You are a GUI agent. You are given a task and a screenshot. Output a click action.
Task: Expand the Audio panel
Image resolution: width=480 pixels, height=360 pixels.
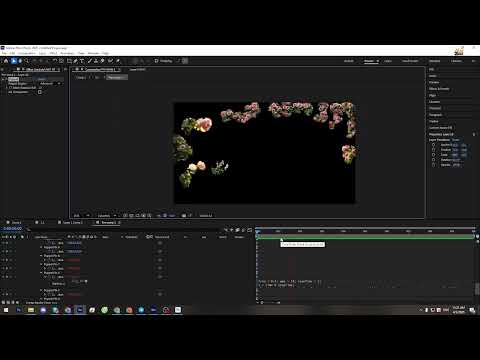pos(432,76)
